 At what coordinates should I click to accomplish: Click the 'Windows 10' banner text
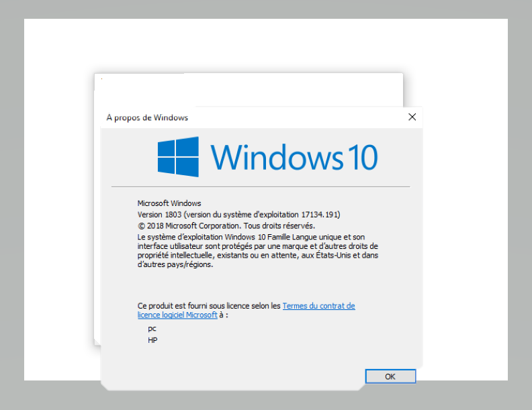[294, 157]
